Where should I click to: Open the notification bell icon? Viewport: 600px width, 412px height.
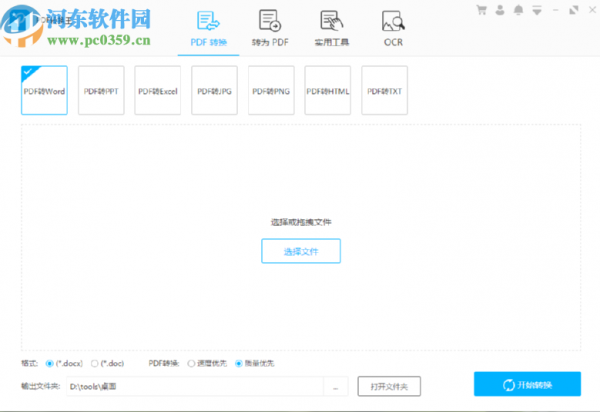(x=518, y=10)
